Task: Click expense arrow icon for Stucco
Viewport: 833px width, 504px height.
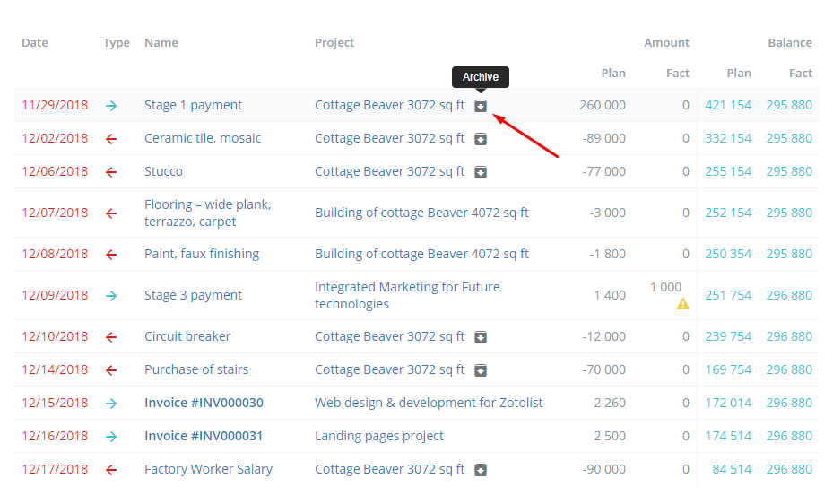Action: pos(111,172)
